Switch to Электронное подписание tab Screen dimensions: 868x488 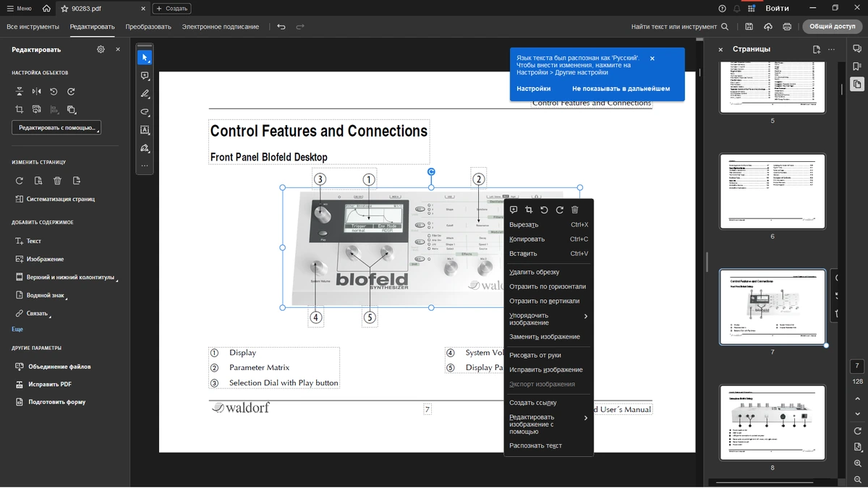tap(220, 27)
